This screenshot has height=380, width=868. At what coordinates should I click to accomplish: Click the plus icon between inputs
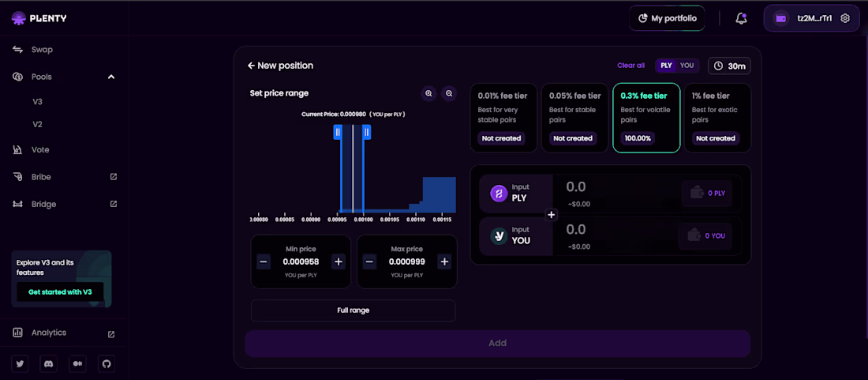point(552,215)
